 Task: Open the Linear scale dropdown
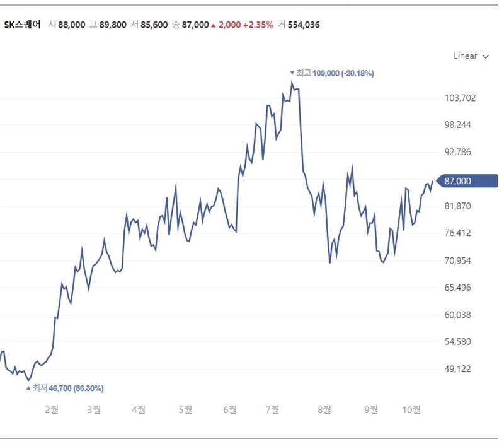pos(471,56)
